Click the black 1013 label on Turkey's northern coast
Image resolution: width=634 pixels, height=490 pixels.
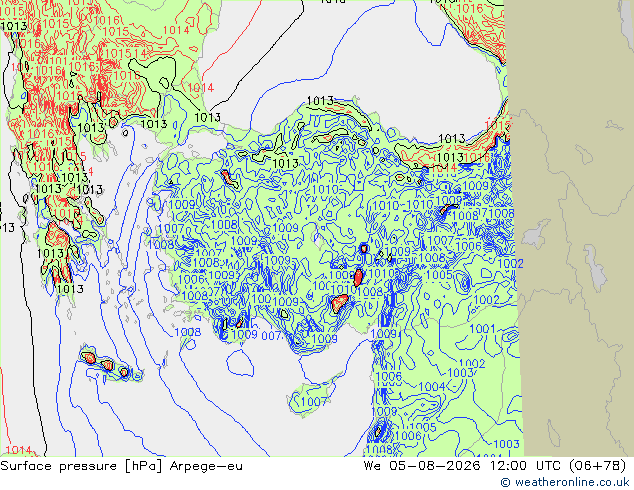(x=320, y=100)
